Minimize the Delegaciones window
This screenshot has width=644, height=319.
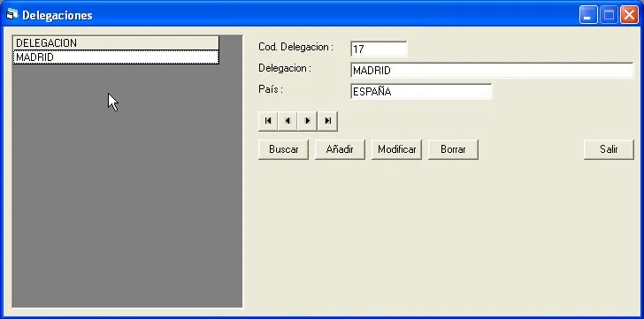pos(588,15)
